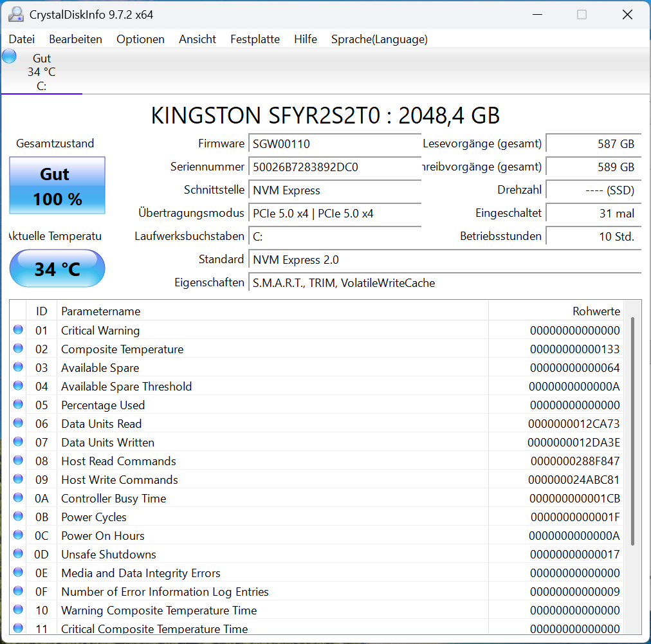Click the Parametername column header

point(273,311)
